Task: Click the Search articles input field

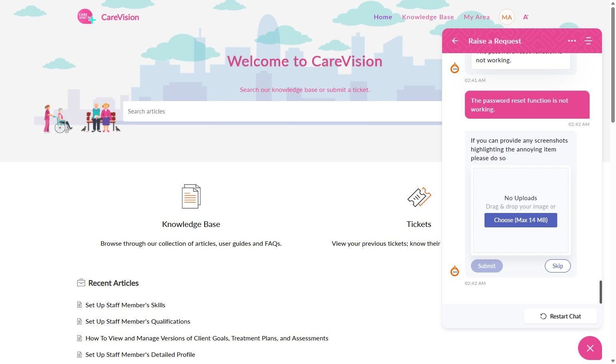Action: coord(283,111)
